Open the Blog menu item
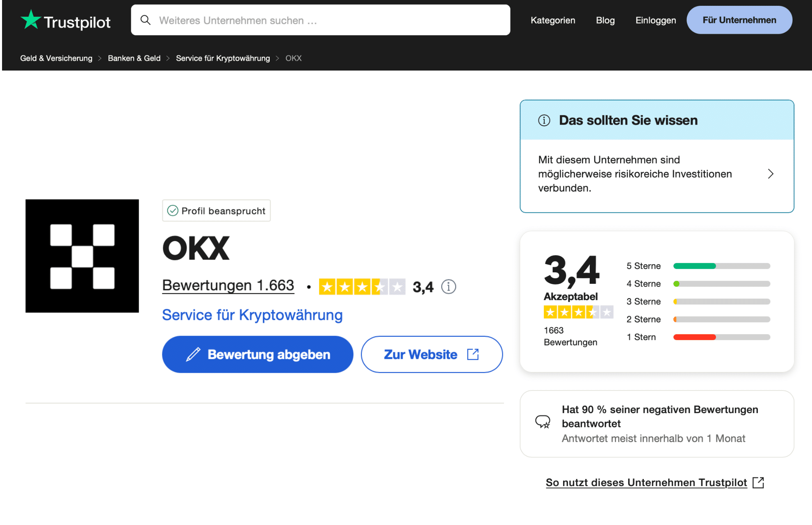The height and width of the screenshot is (525, 812). (x=605, y=20)
